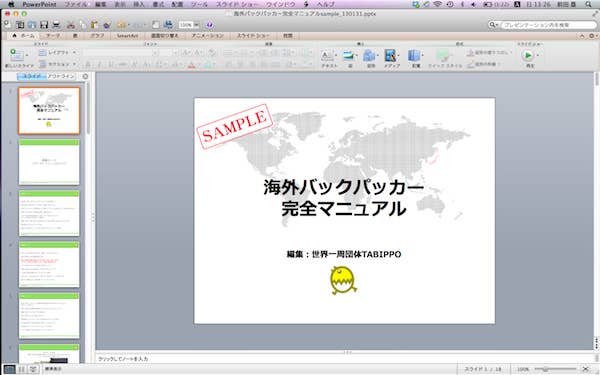Click the New Slide icon in ribbon
Screen dimensions: 600x375
17,55
